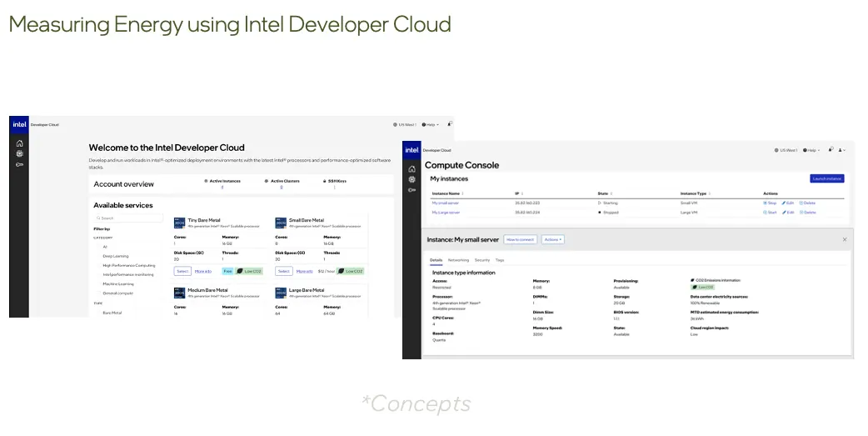Image resolution: width=868 pixels, height=436 pixels.
Task: Edit the My small server instance
Action: pyautogui.click(x=788, y=203)
